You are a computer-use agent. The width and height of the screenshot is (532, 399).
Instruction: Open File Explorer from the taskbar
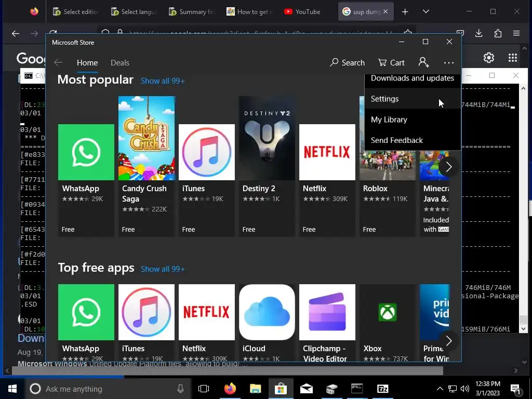point(255,389)
